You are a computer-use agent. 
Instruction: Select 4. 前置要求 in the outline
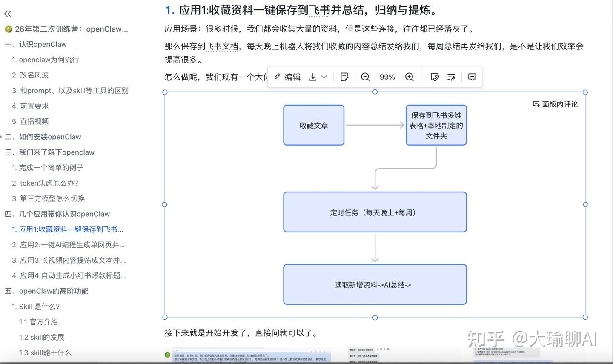(x=30, y=106)
